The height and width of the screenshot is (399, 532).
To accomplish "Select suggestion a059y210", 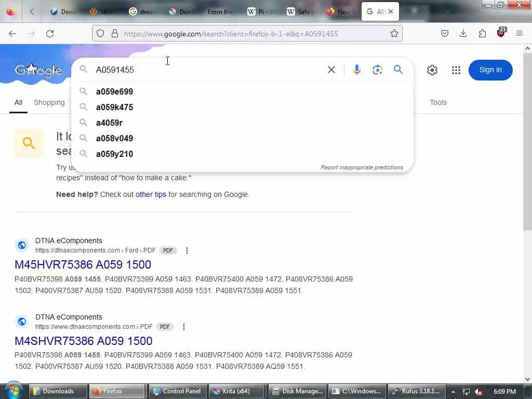I will [x=242, y=154].
